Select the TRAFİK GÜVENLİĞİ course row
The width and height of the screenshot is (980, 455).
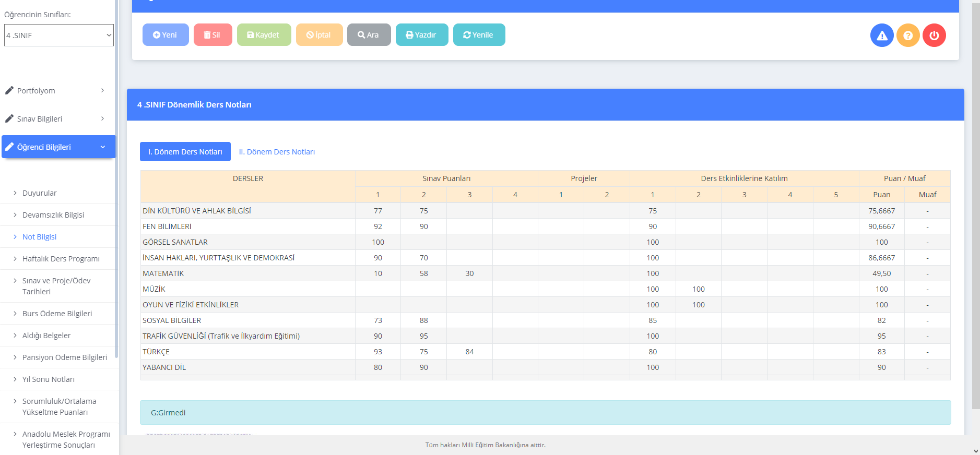click(x=546, y=336)
